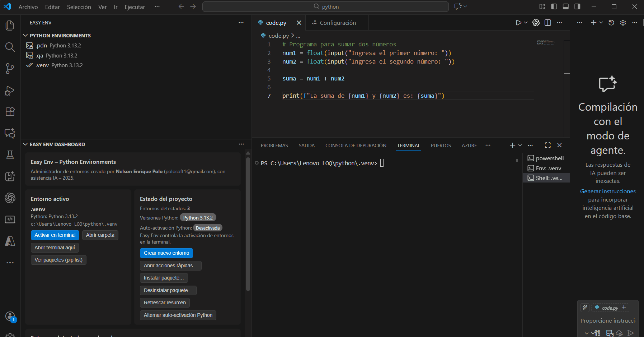This screenshot has width=644, height=337.
Task: Click Ver paquetes (pip list) button
Action: coord(58,260)
